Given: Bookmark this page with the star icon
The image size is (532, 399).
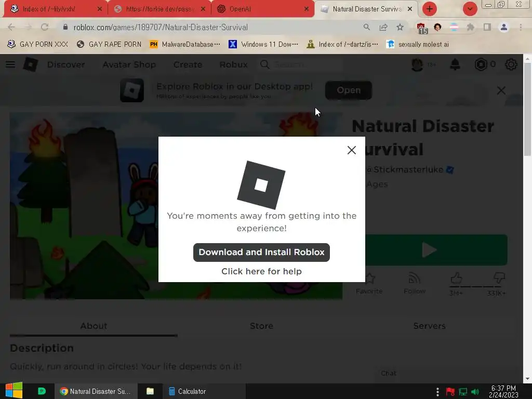Looking at the screenshot, I should (x=400, y=27).
